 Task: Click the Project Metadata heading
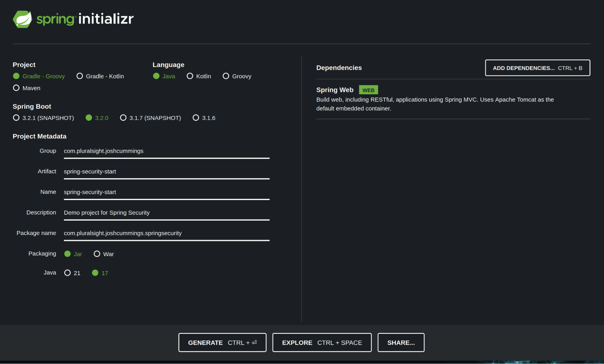point(40,136)
